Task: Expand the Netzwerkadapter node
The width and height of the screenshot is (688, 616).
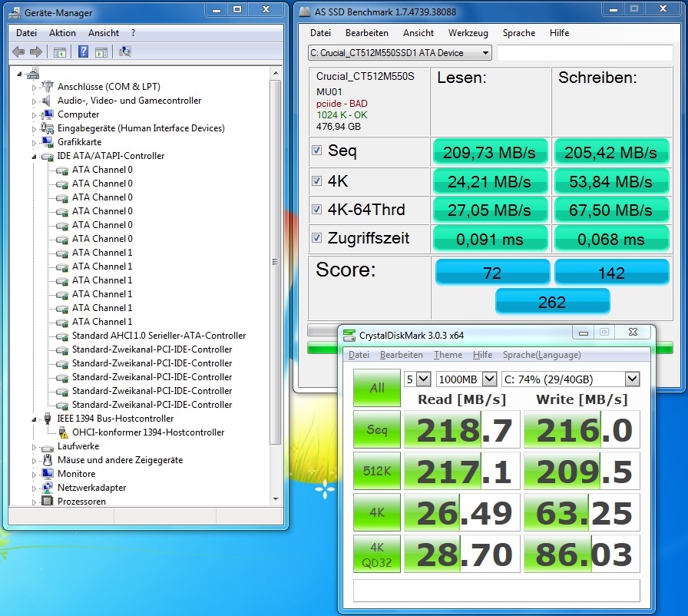Action: 34,488
